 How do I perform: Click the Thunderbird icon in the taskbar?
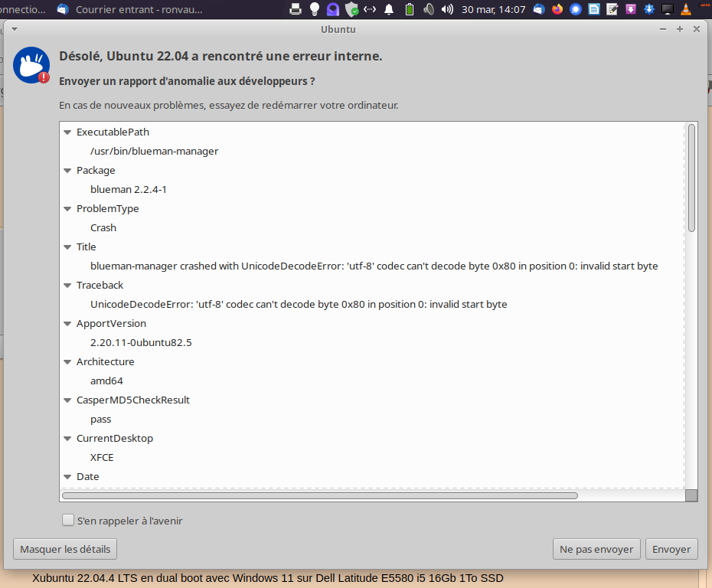(x=63, y=9)
